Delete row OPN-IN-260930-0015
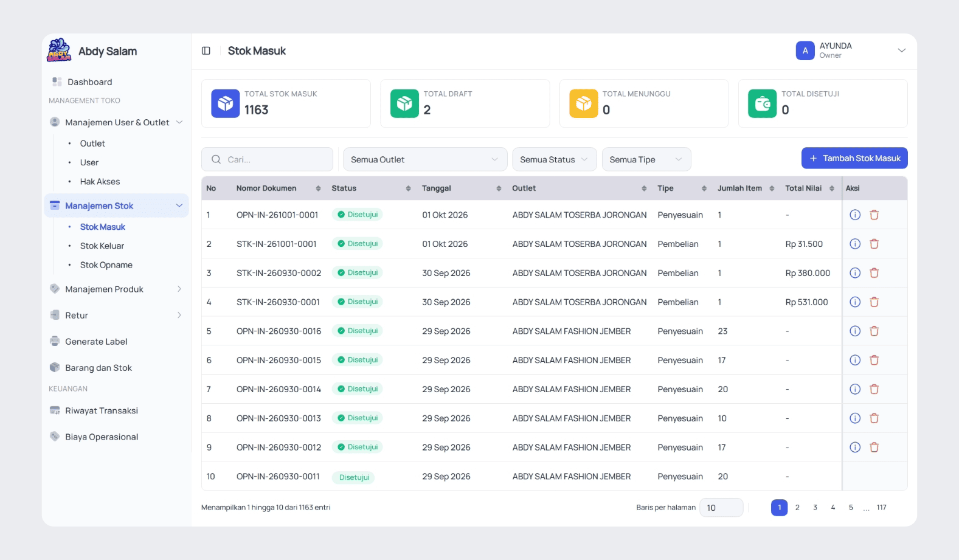Screen dimensions: 959x560 point(874,360)
